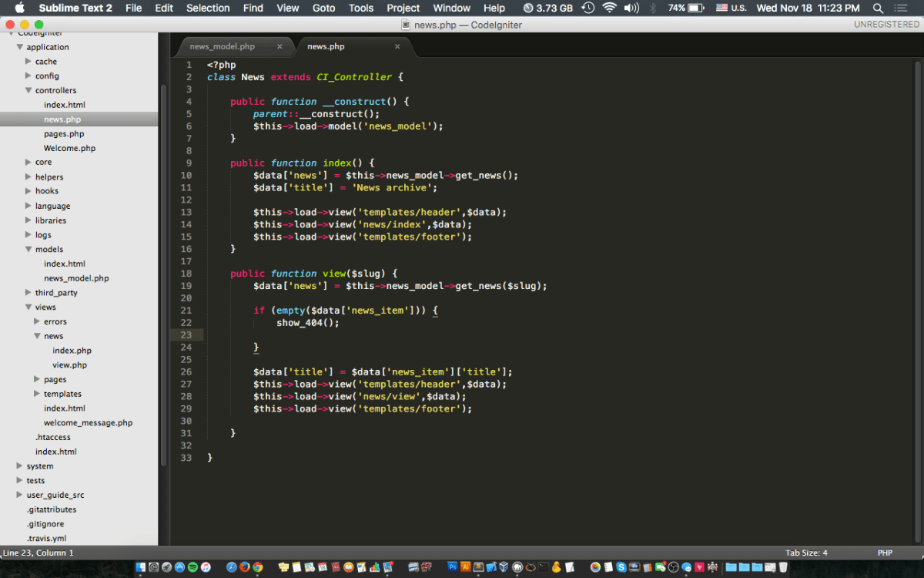Screen dimensions: 924x578
Task: Open pages.php in the sidebar
Action: 64,133
